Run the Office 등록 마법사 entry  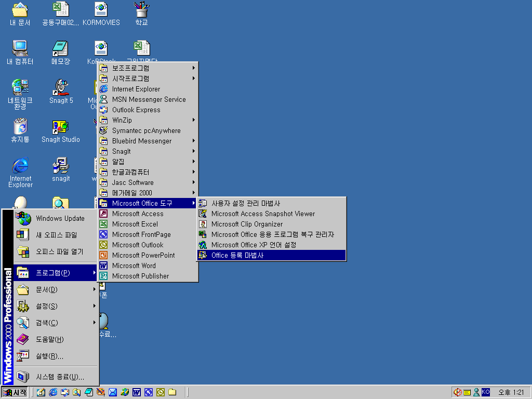(271, 255)
